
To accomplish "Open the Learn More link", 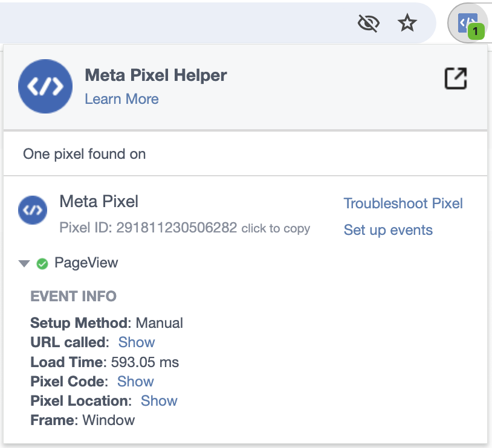I will [121, 99].
